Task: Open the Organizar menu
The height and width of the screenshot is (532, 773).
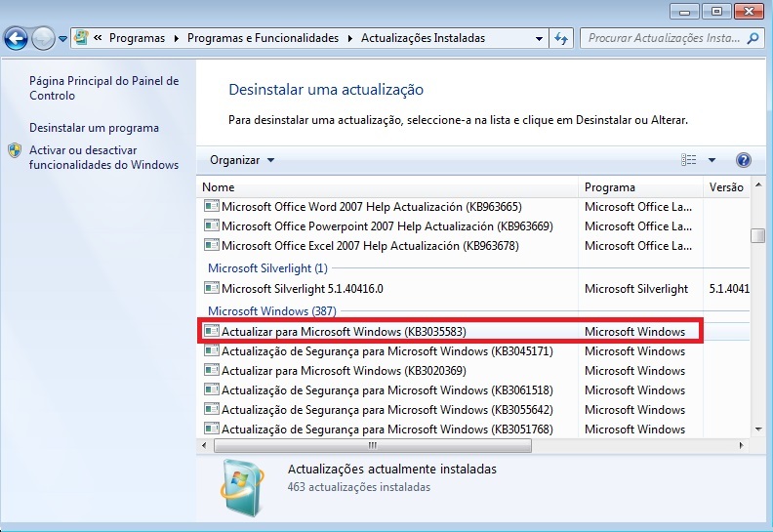Action: tap(242, 160)
